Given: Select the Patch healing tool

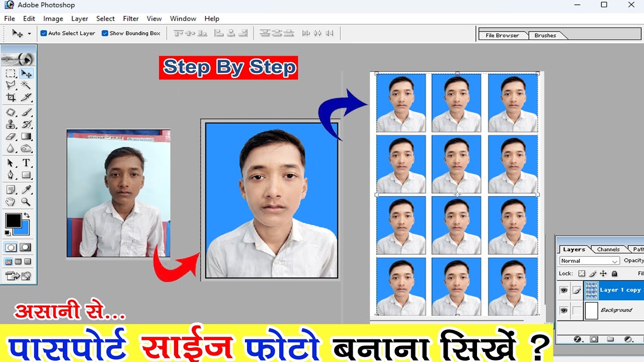Looking at the screenshot, I should tap(11, 113).
